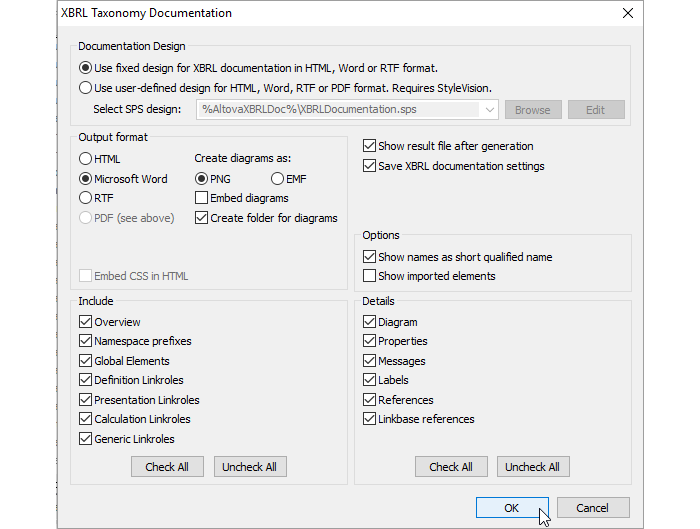Viewport: 700px width, 529px height.
Task: Click Uncheck All under Details
Action: 531,467
